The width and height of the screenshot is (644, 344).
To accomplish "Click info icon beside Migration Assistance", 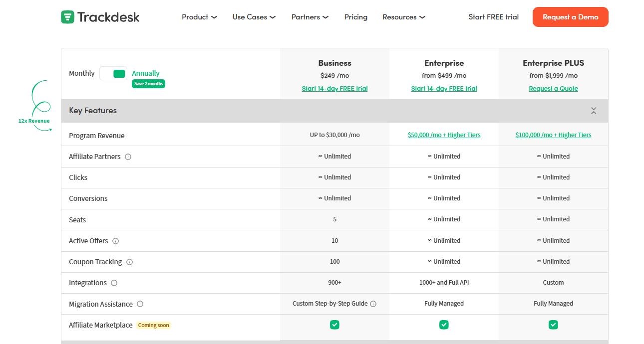I will click(140, 304).
